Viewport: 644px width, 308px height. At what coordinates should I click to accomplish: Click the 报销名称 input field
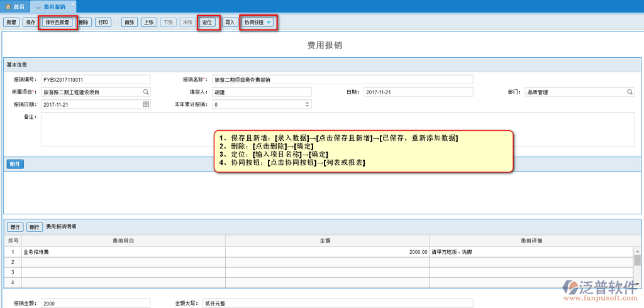click(342, 80)
